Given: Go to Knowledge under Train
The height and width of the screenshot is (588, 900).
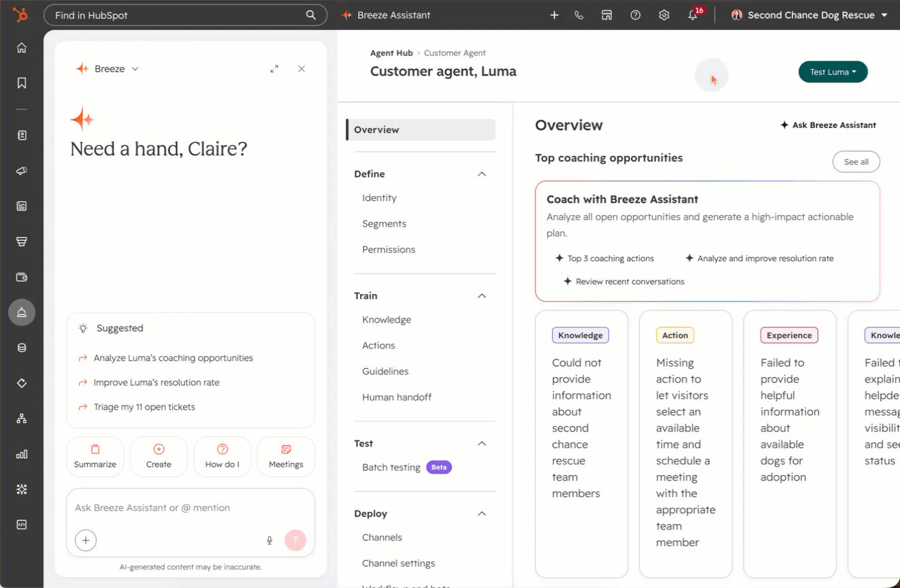Looking at the screenshot, I should [387, 320].
